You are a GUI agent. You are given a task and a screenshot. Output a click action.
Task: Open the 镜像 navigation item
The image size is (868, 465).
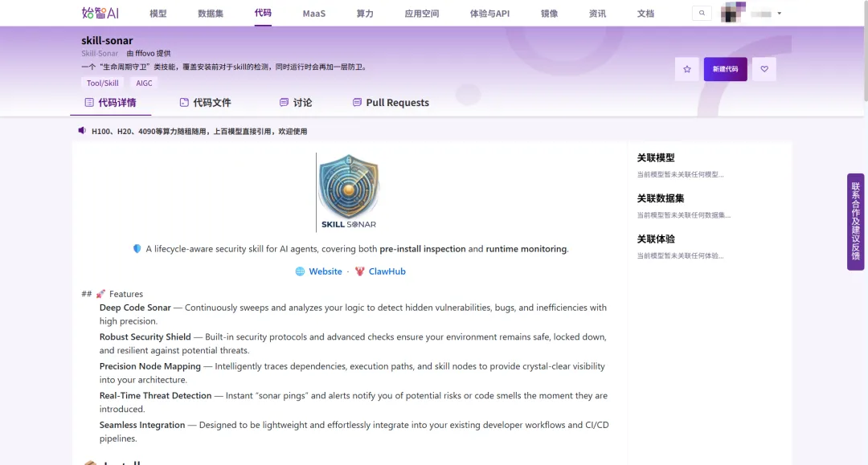(549, 14)
